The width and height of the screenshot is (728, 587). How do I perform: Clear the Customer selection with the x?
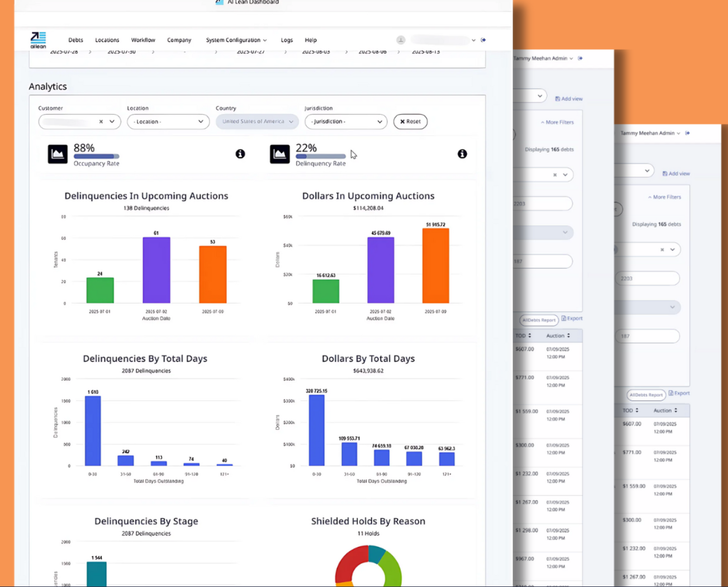click(x=101, y=122)
